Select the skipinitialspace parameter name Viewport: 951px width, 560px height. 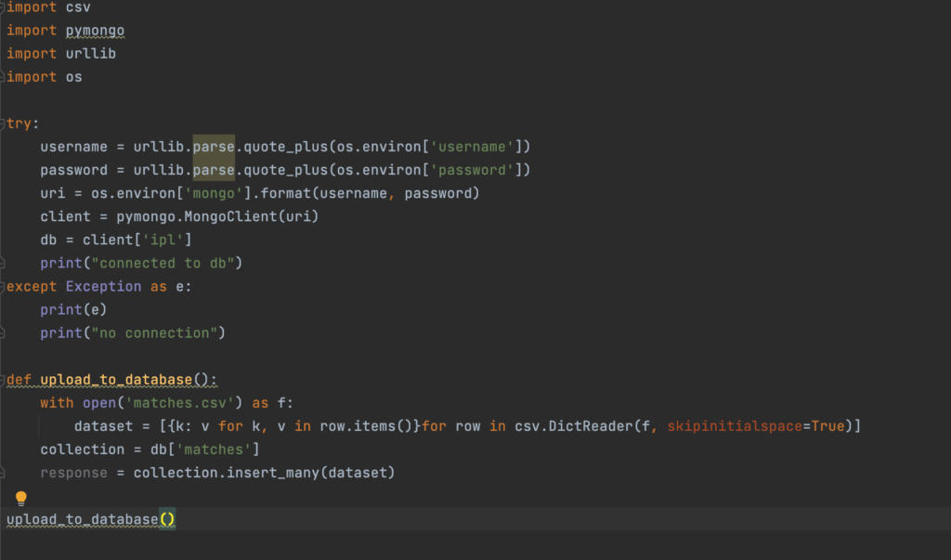coord(735,426)
